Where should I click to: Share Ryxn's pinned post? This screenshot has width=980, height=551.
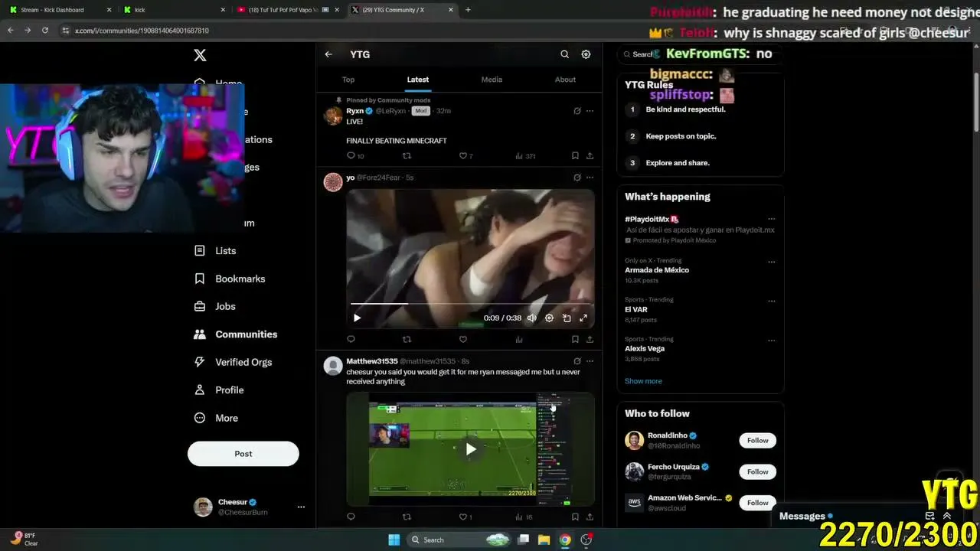(x=590, y=156)
